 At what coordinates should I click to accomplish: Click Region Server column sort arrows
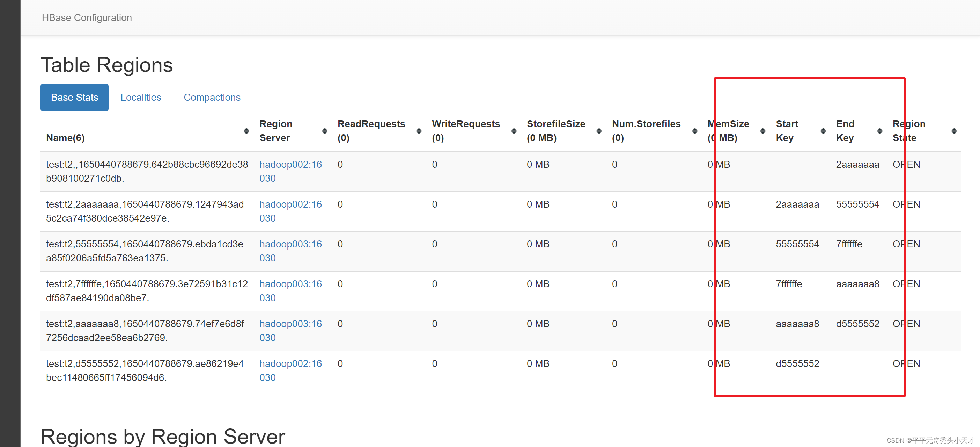[x=324, y=131]
